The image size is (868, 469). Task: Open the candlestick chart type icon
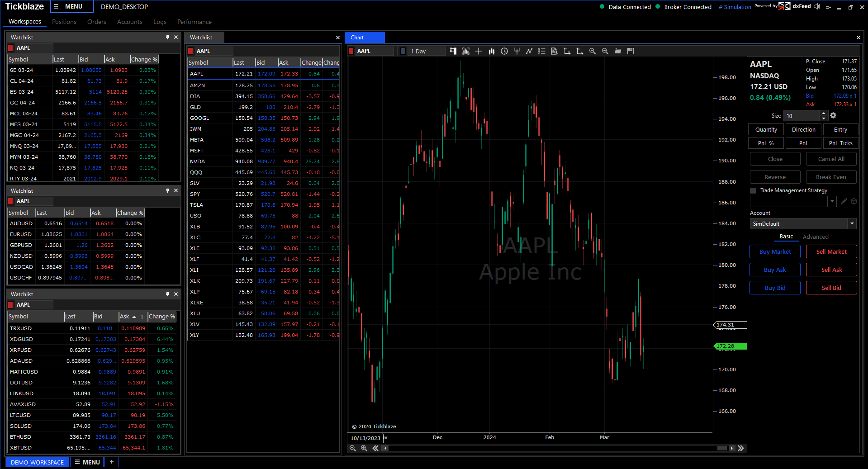491,51
